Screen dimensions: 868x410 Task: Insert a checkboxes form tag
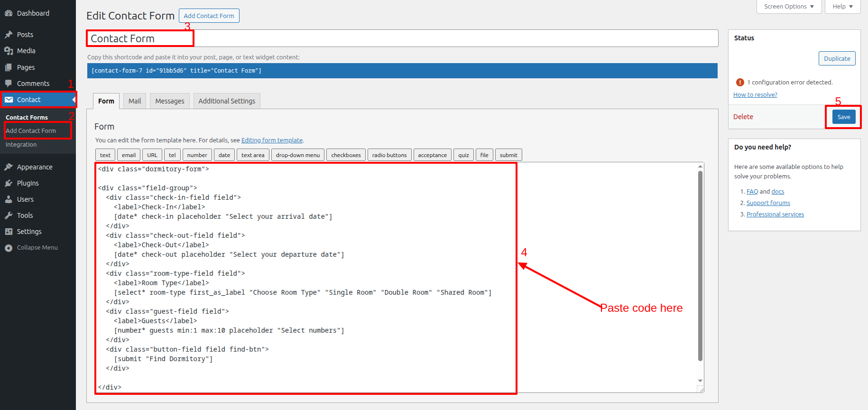point(346,155)
